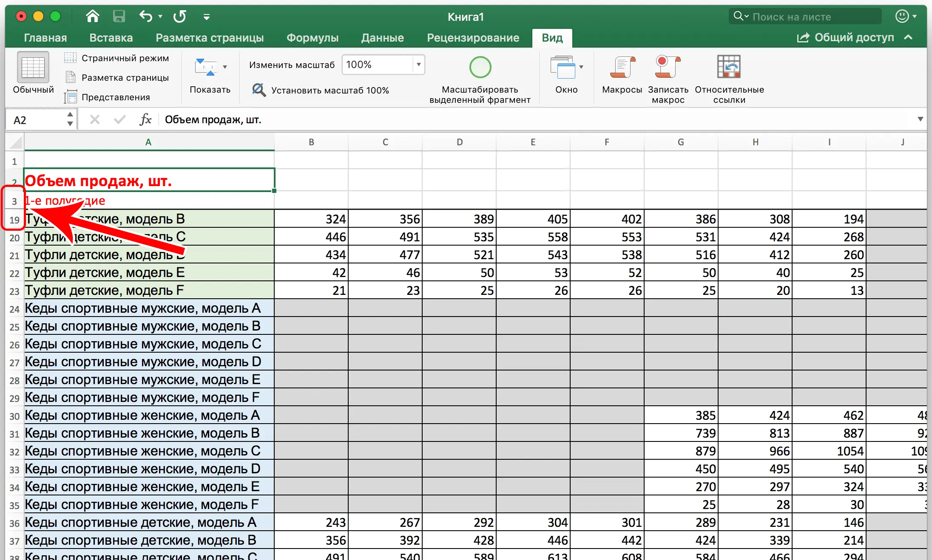Image resolution: width=932 pixels, height=560 pixels.
Task: Open the Undo history dropdown arrow
Action: pyautogui.click(x=160, y=17)
